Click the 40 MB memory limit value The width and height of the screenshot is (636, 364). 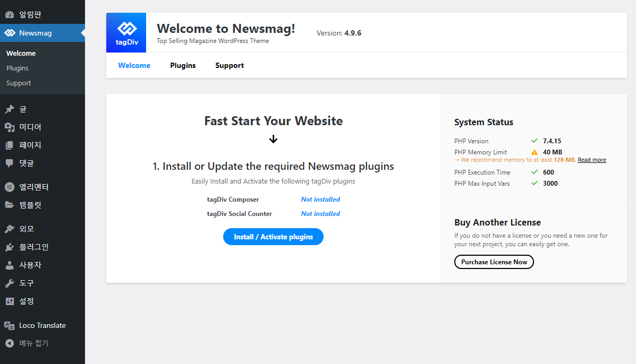(553, 152)
